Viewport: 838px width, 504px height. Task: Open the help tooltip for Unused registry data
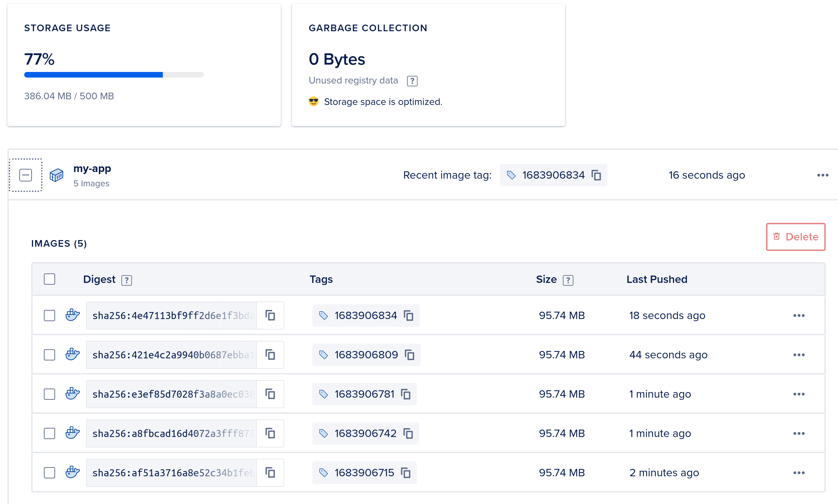412,80
